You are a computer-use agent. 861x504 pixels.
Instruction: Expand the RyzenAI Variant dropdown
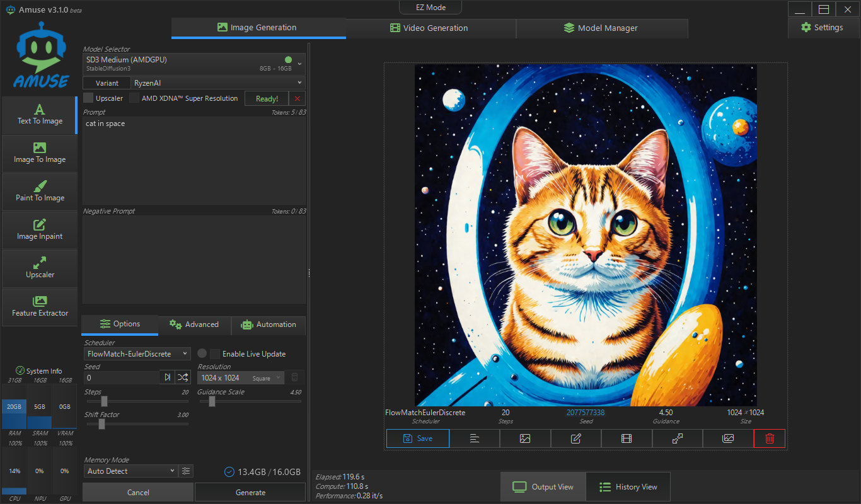click(x=217, y=83)
